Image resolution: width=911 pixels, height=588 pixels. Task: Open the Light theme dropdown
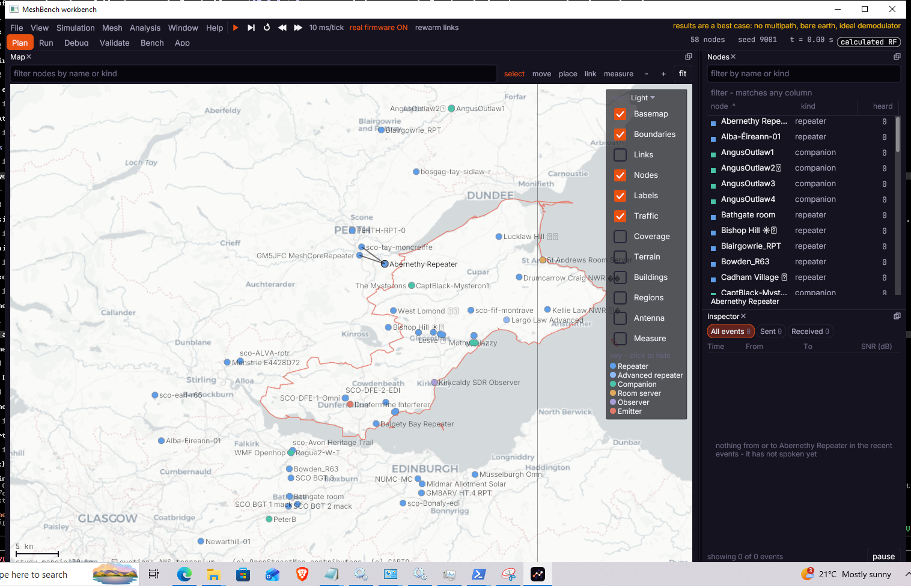pyautogui.click(x=642, y=98)
